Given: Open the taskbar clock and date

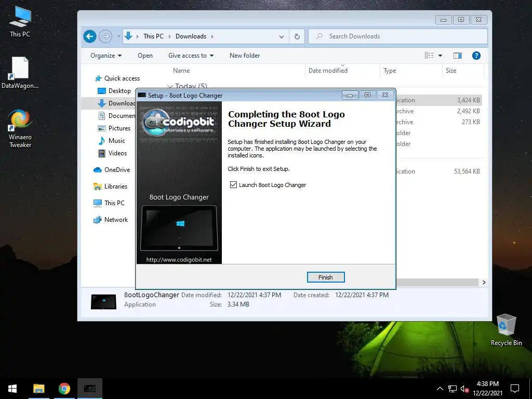Looking at the screenshot, I should [x=487, y=389].
